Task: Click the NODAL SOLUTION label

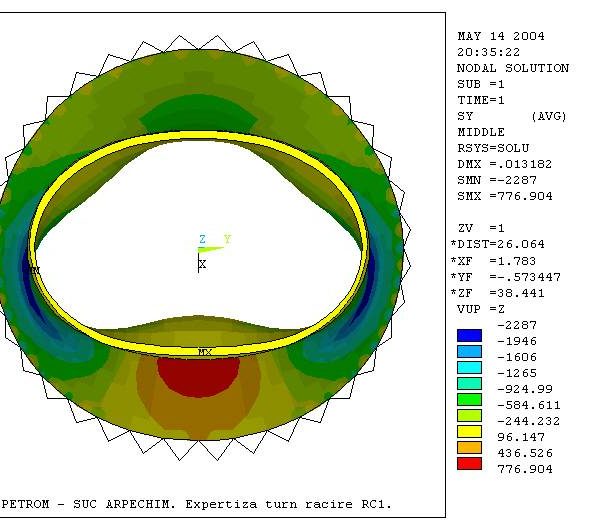Action: tap(512, 68)
